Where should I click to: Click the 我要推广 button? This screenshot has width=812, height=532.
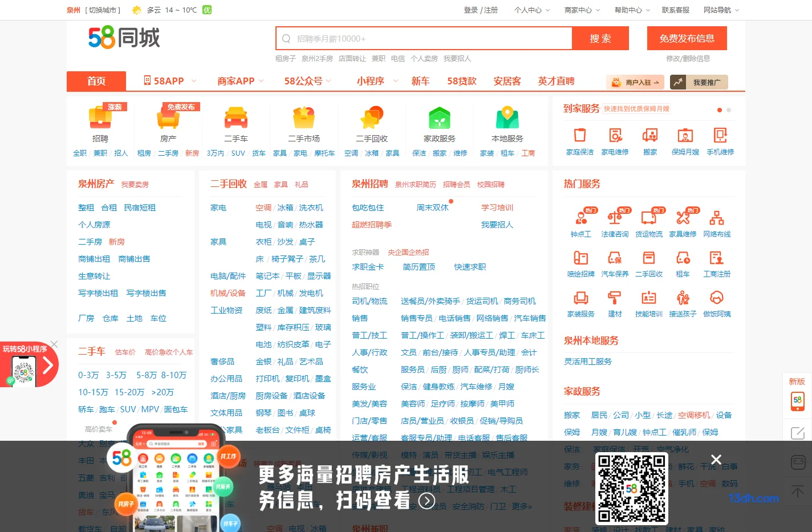(699, 82)
